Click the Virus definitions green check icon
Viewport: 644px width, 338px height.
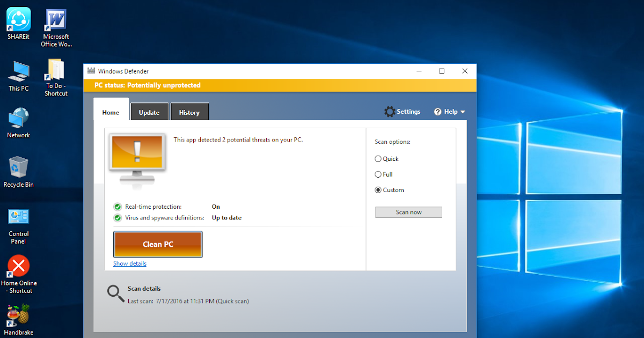[118, 218]
